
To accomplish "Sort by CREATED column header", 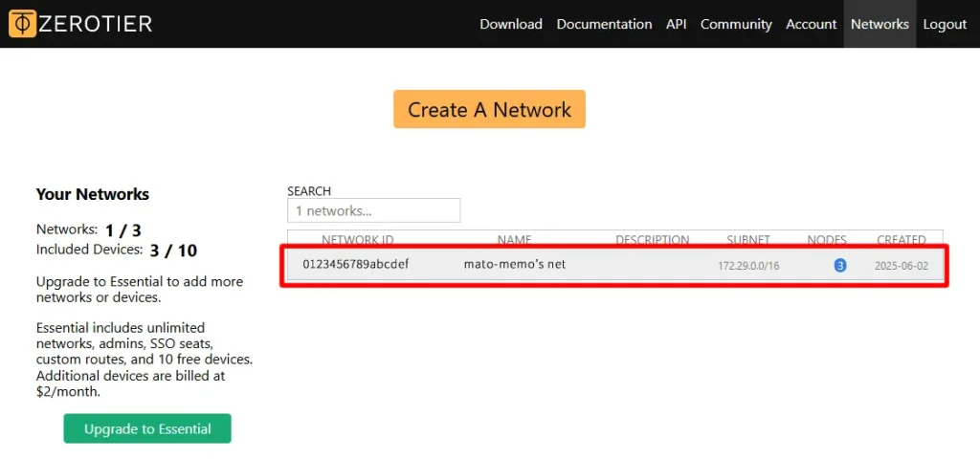I will [x=902, y=240].
